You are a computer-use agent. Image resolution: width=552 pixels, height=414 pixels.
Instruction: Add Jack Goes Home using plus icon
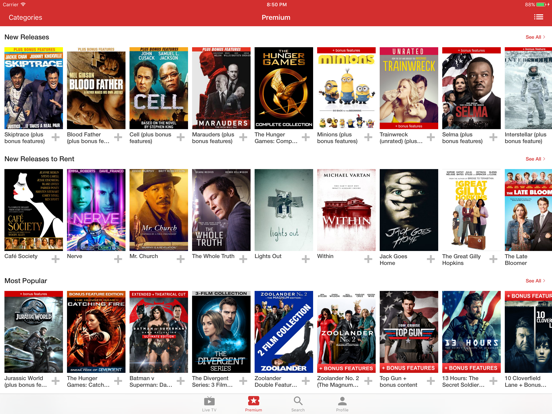click(431, 259)
